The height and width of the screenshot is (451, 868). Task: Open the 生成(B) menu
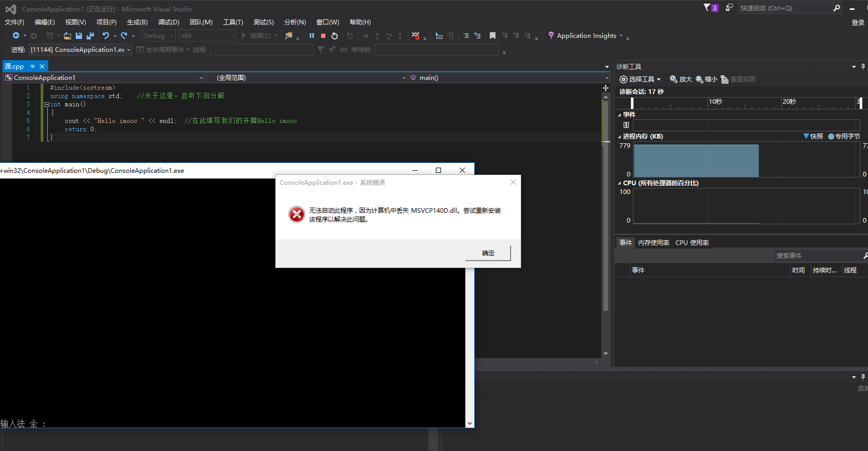137,22
